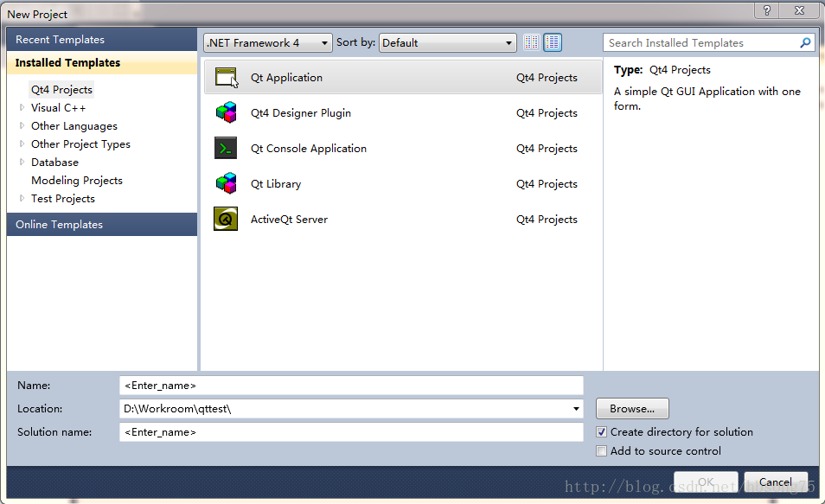Select the Qt Application template icon
825x504 pixels.
click(227, 77)
